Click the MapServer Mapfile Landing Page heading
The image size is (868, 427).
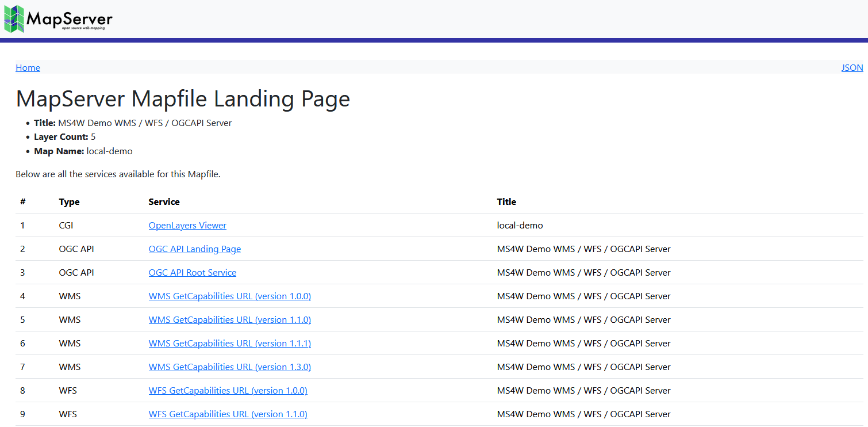click(x=183, y=99)
